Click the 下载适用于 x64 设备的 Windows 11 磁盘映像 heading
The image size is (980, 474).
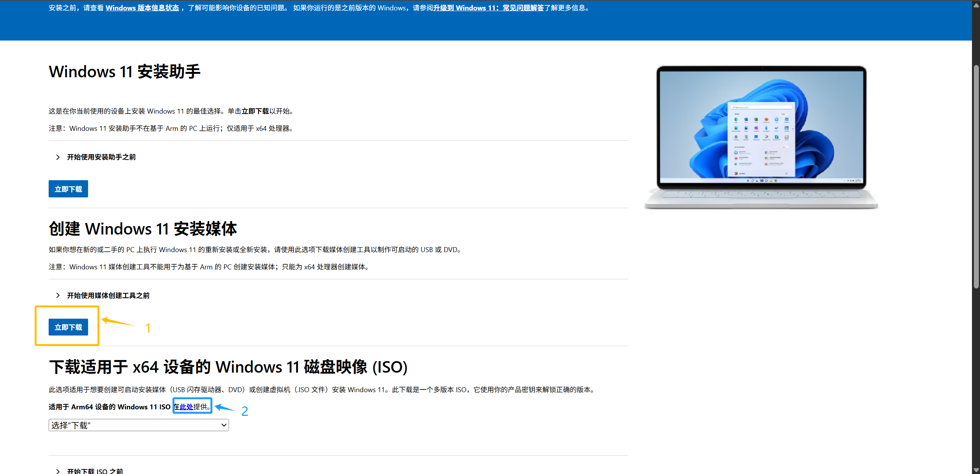tap(228, 367)
